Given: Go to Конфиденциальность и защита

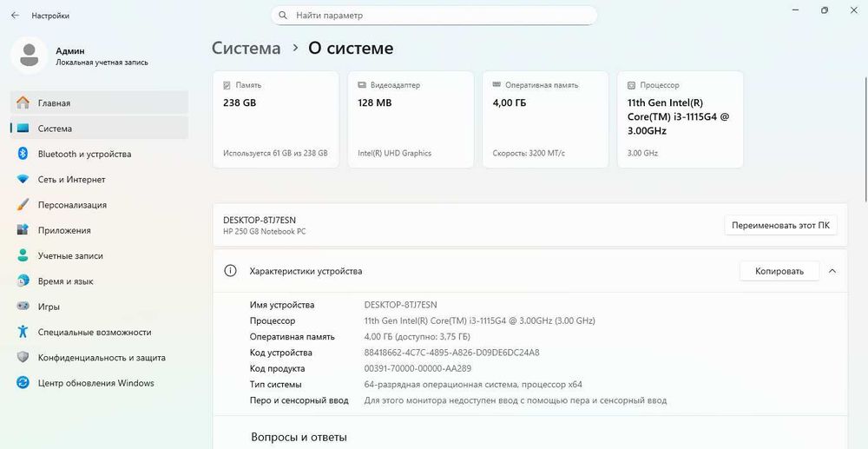Looking at the screenshot, I should (102, 358).
